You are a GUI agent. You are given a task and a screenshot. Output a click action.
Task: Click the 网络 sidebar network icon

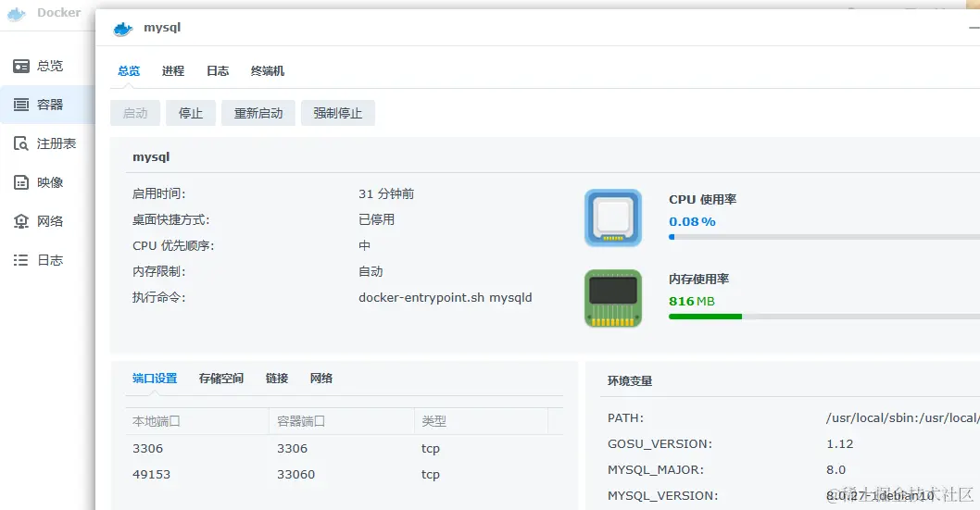click(21, 221)
